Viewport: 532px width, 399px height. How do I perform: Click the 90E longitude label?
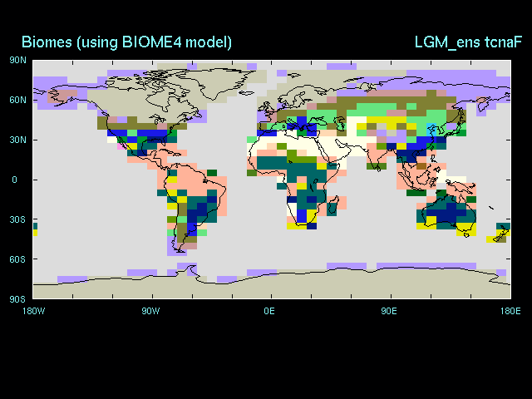[389, 311]
